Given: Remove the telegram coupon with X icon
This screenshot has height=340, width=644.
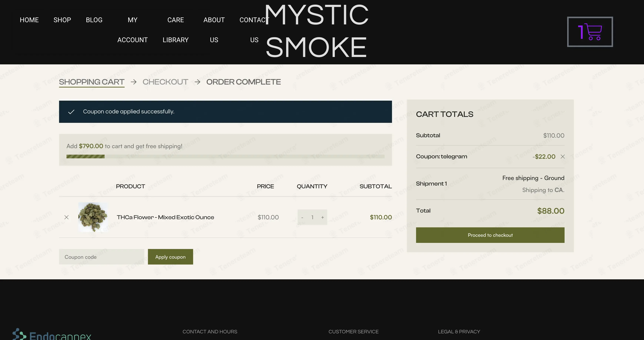Looking at the screenshot, I should pos(563,157).
